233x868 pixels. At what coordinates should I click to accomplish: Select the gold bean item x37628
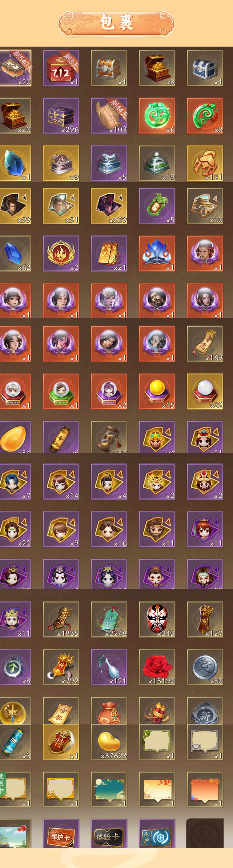click(109, 742)
